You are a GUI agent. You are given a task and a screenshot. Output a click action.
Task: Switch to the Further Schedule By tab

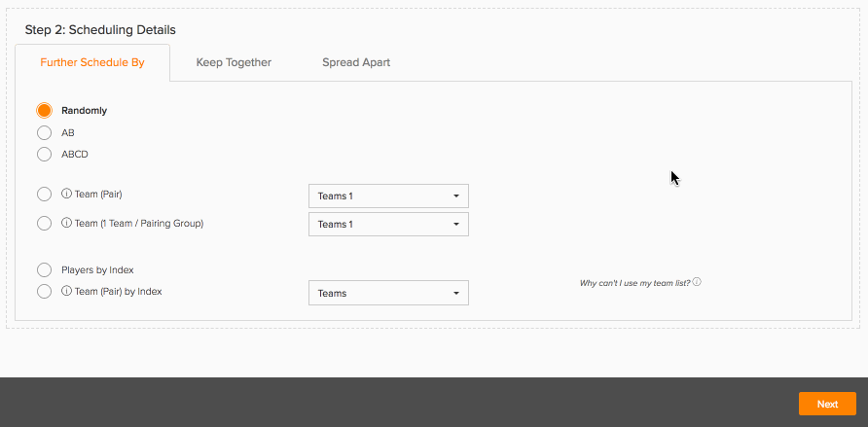92,62
